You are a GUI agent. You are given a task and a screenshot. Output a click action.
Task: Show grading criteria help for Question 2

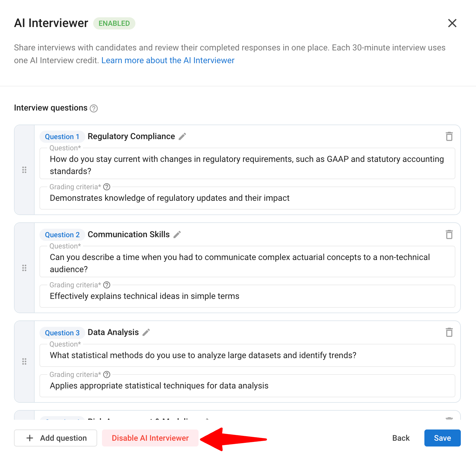point(107,285)
